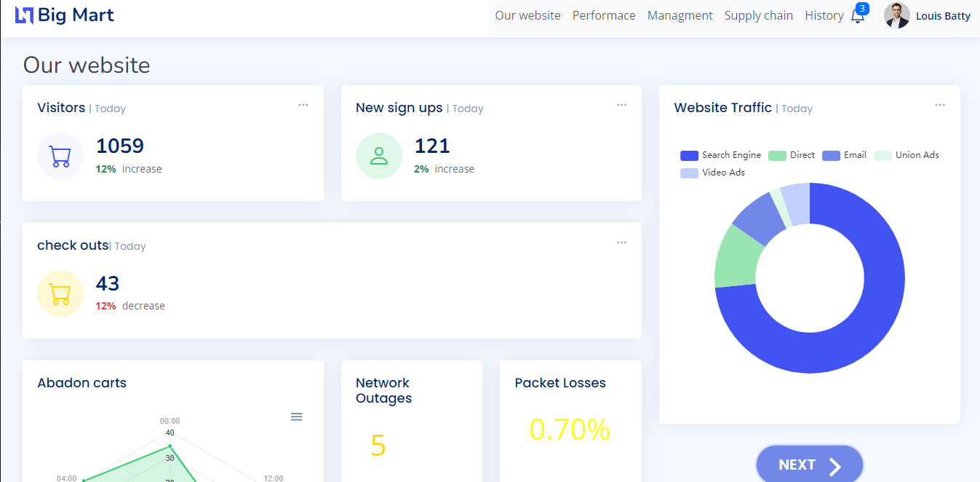Open the New sign ups card options ellipsis
The image size is (980, 482).
coord(621,105)
